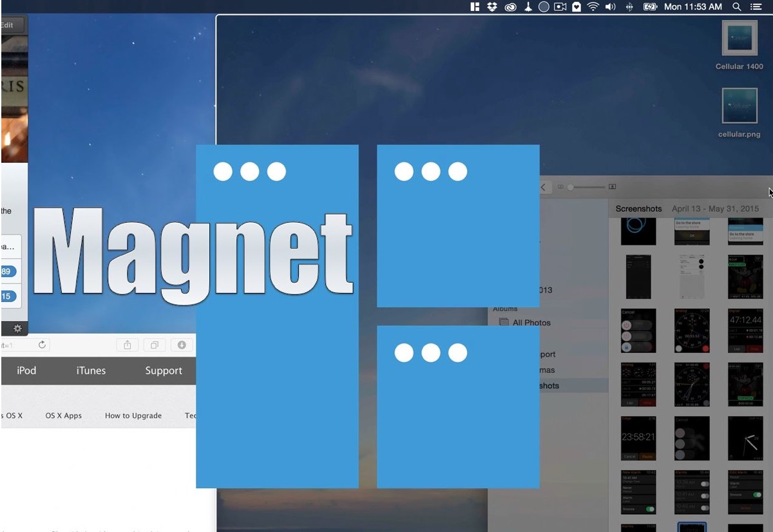Image resolution: width=773 pixels, height=532 pixels.
Task: Select the white-hands analog clock thumbnail
Action: (745, 438)
